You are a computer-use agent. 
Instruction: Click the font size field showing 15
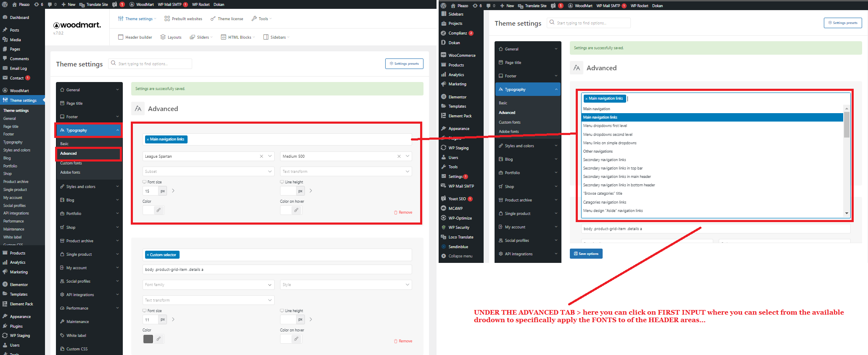pyautogui.click(x=151, y=191)
